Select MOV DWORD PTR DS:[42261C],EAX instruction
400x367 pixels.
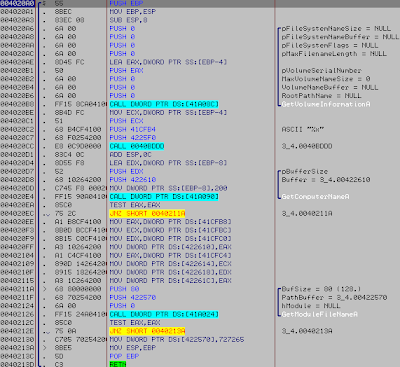pyautogui.click(x=170, y=281)
